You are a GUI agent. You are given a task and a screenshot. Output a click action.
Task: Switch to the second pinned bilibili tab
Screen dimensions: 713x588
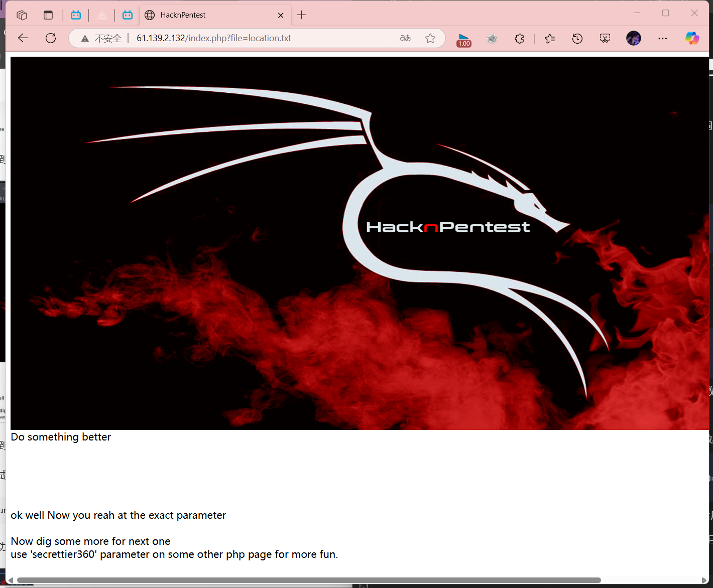pos(128,15)
